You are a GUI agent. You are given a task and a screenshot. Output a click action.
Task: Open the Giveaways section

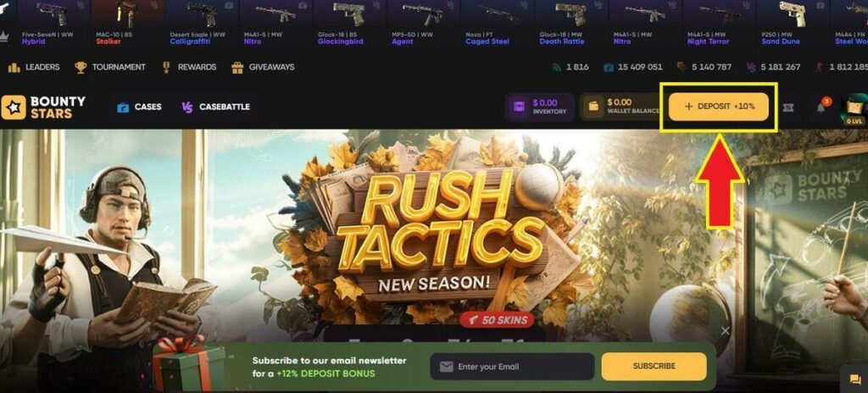(x=263, y=67)
